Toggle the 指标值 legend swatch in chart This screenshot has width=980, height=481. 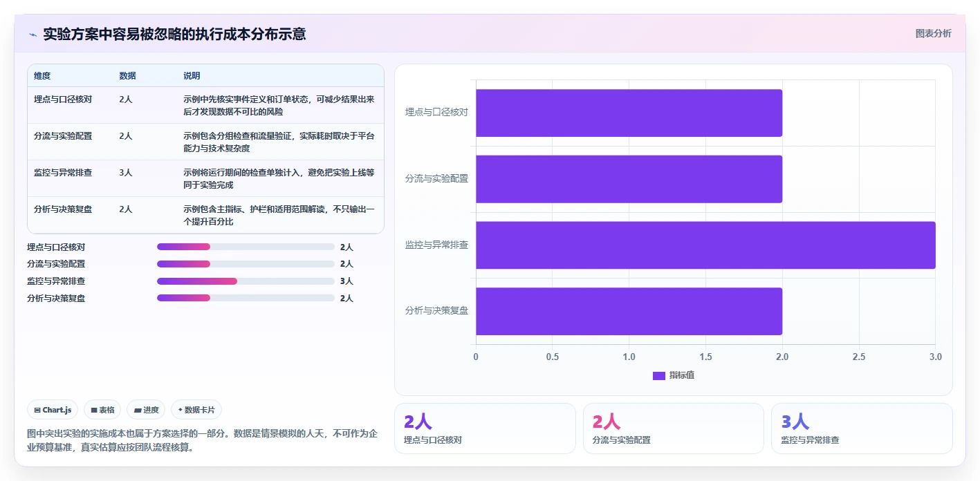[x=659, y=375]
